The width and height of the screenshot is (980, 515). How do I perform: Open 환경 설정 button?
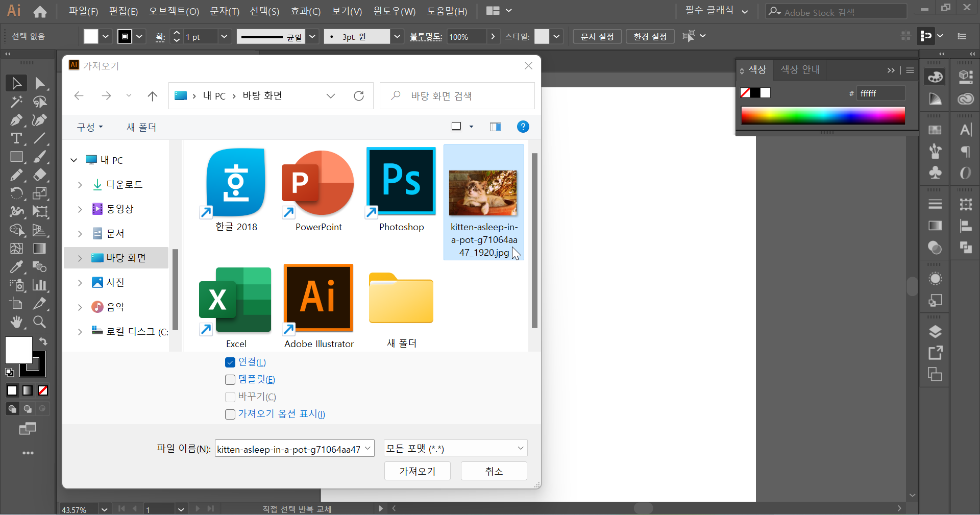(x=650, y=36)
